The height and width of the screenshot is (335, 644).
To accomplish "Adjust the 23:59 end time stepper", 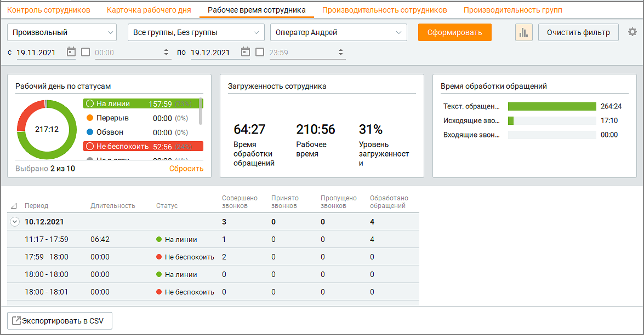I will 340,52.
